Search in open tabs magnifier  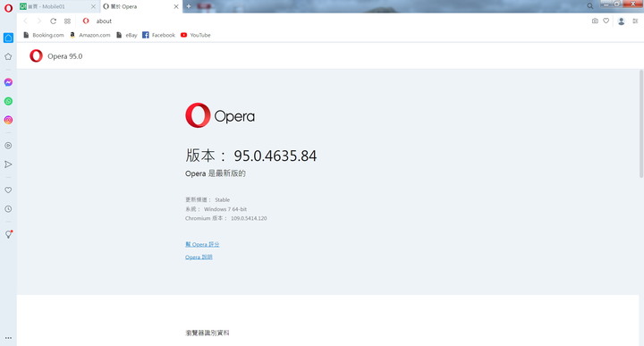click(x=589, y=5)
